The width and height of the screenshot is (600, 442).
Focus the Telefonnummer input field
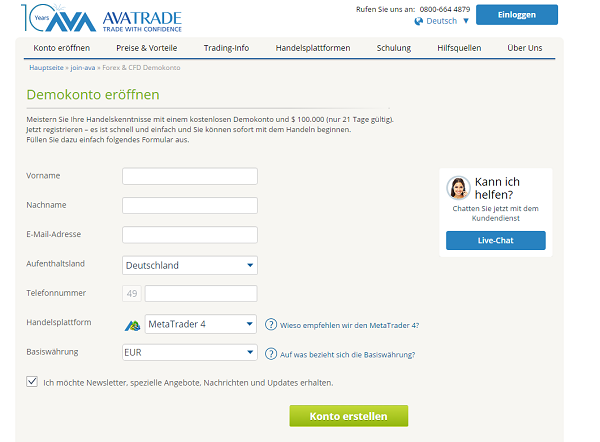coord(201,294)
